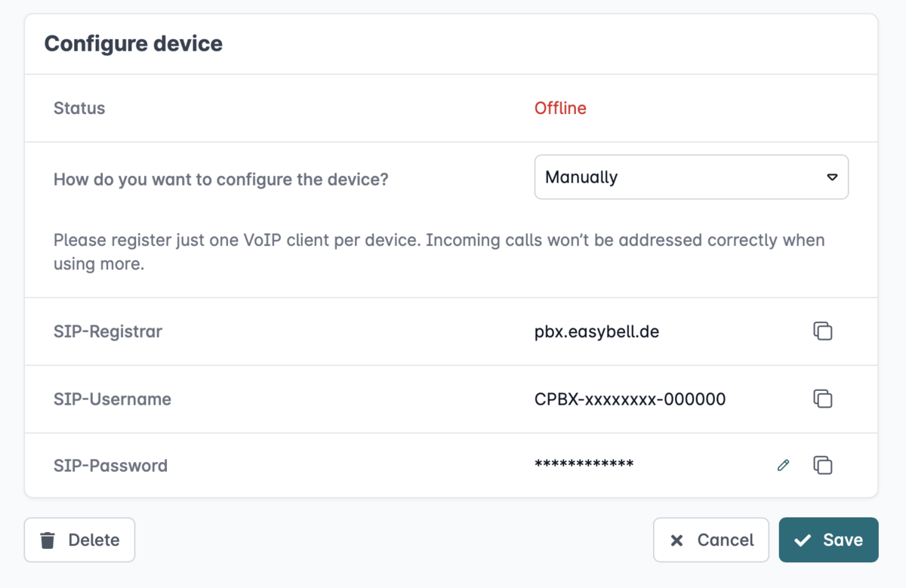Click the CPBX-xxxxxxxx-000000 username value
906x588 pixels.
tap(630, 399)
